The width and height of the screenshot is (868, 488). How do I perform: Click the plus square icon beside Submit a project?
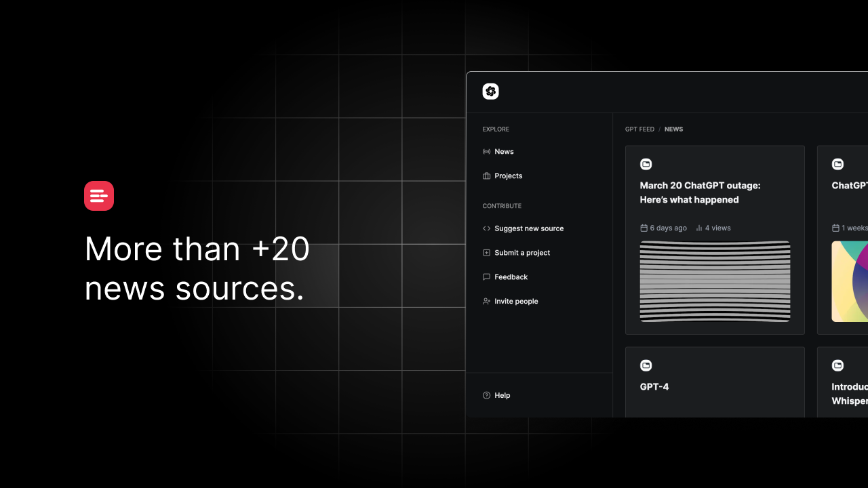click(x=486, y=253)
